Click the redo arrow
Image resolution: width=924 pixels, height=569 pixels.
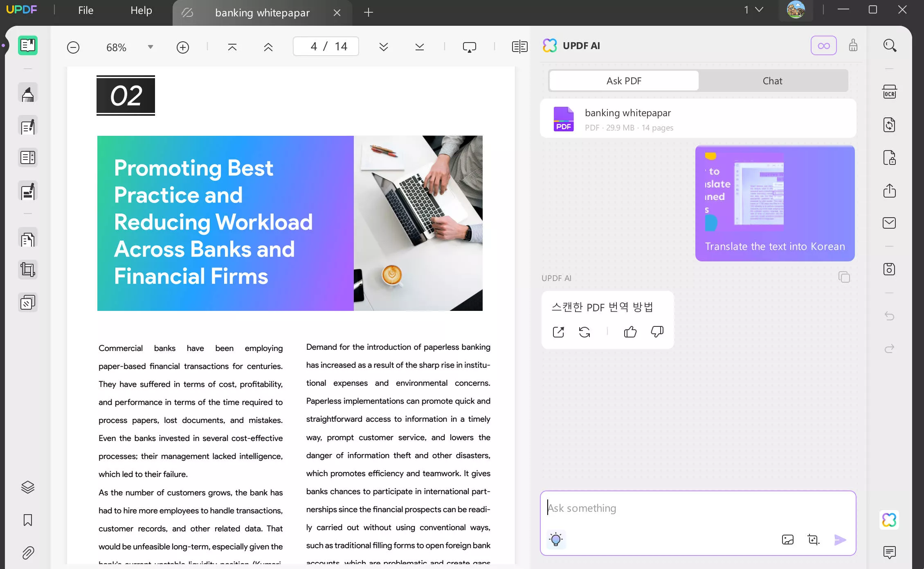tap(890, 349)
